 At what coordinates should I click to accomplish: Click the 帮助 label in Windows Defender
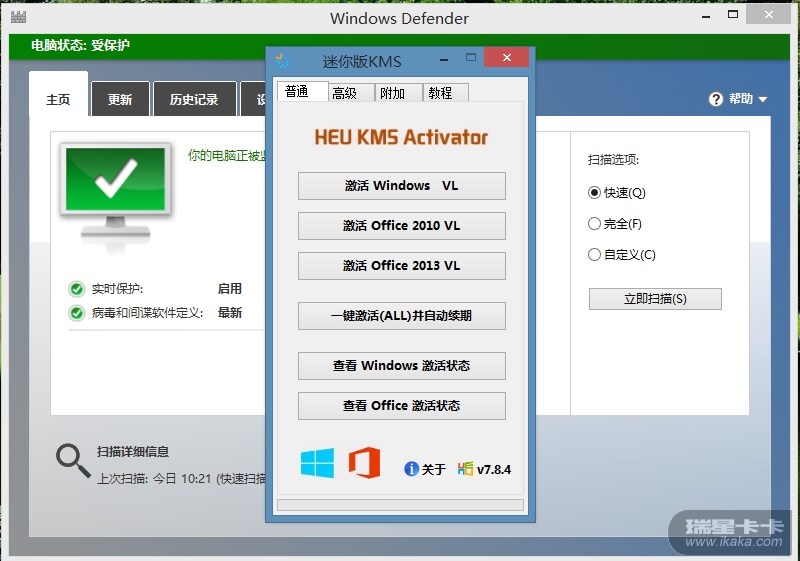741,99
